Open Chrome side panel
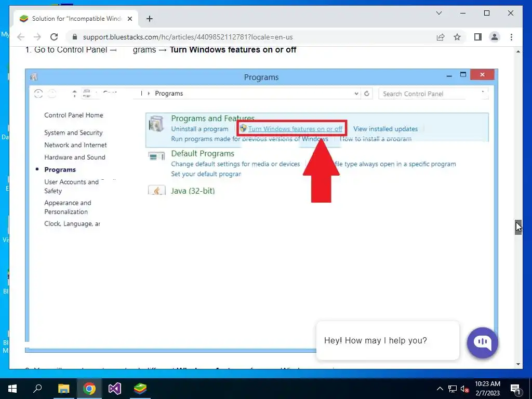Screen dimensions: 532x399 point(478,37)
